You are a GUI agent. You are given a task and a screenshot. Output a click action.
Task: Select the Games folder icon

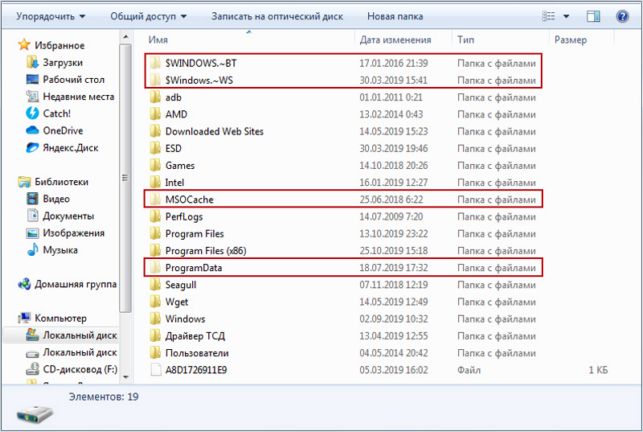point(155,165)
